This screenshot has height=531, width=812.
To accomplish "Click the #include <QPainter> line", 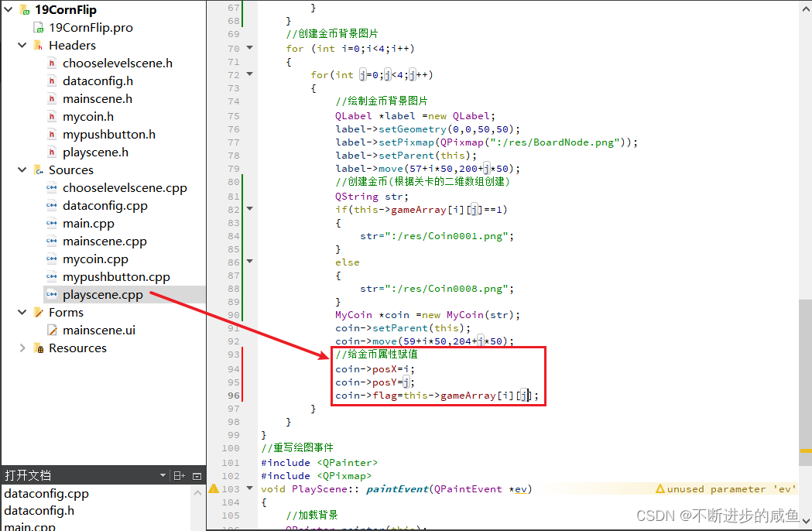I will (x=320, y=462).
